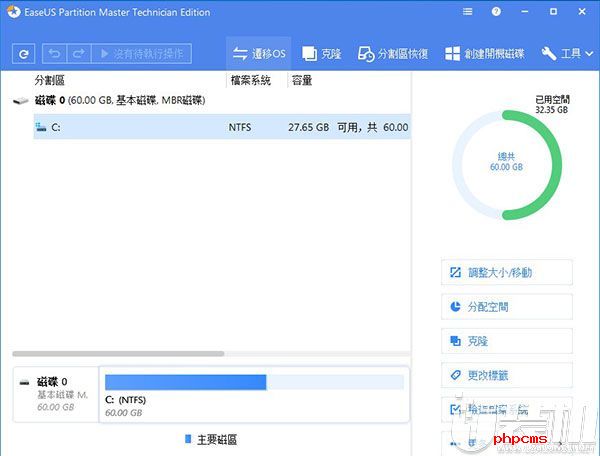Click the 分割區 column header
Image resolution: width=600 pixels, height=456 pixels.
click(49, 80)
